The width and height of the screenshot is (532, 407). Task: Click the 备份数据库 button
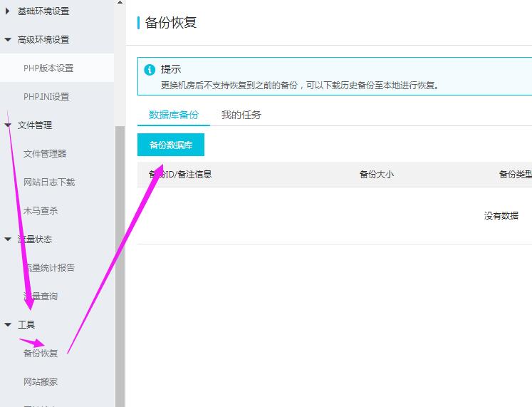(171, 145)
